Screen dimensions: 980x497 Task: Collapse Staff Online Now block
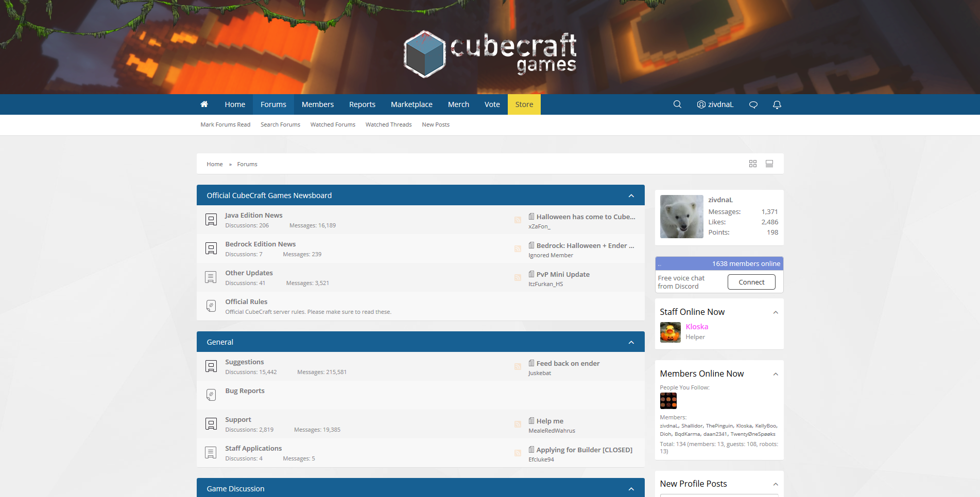[776, 312]
